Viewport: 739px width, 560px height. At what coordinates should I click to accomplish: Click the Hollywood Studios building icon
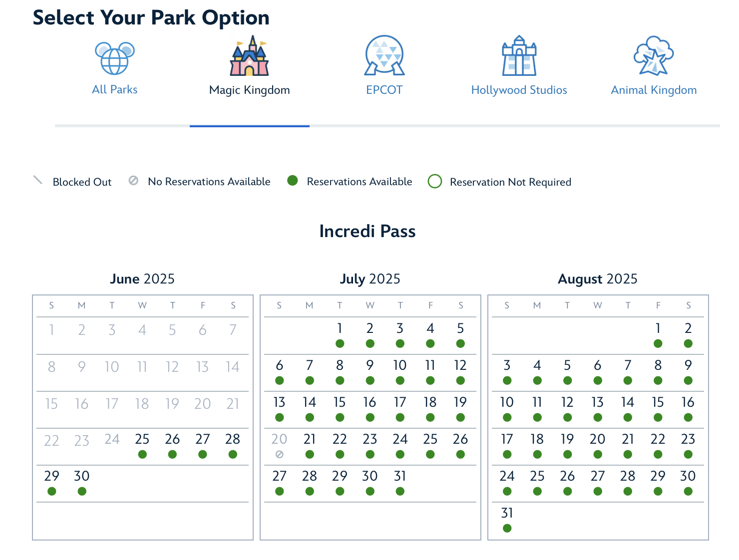[519, 56]
